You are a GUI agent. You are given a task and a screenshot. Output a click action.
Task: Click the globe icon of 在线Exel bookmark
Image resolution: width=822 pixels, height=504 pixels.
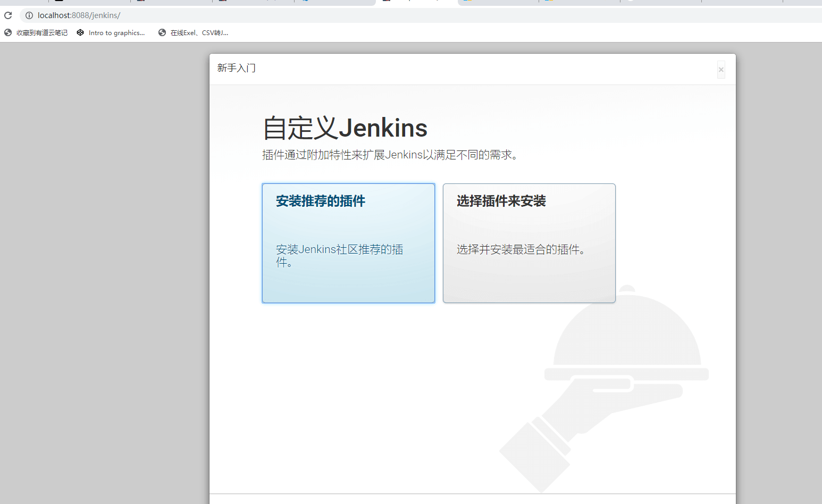162,32
